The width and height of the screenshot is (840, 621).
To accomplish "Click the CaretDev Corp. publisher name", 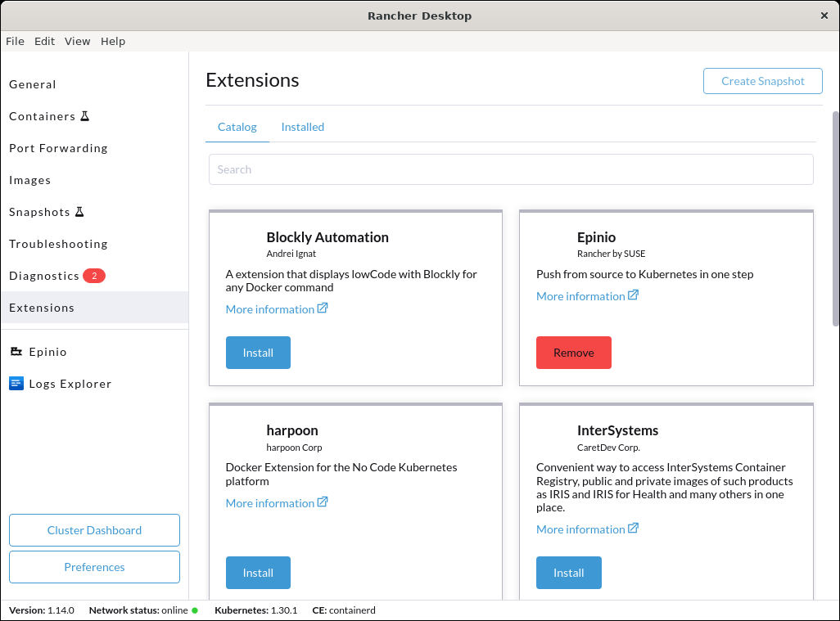I will [608, 448].
